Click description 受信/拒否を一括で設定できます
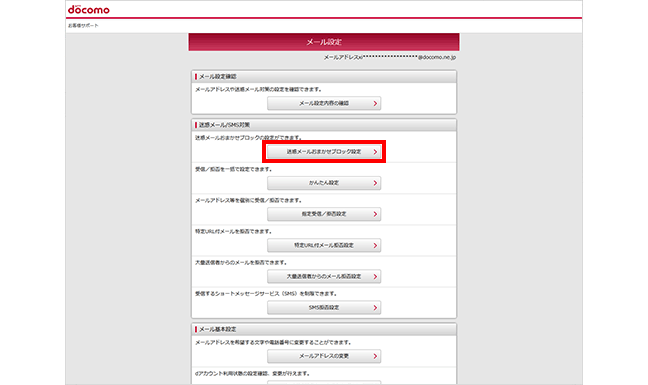Viewport: 648px width, 385px height. pos(233,169)
